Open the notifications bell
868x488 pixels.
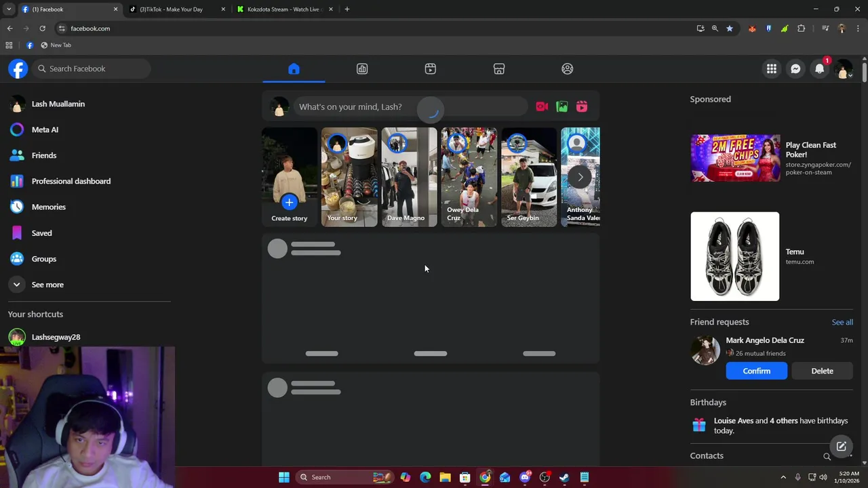(x=820, y=68)
